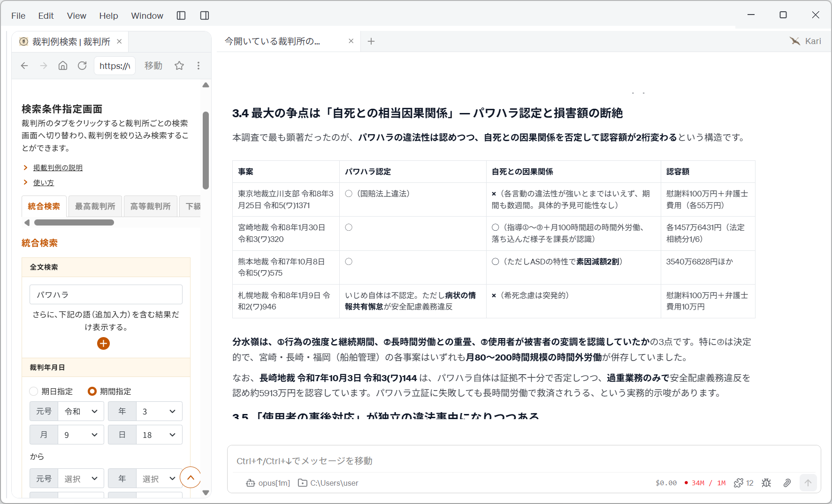
Task: Select the 期日指定 radio button
Action: [34, 391]
